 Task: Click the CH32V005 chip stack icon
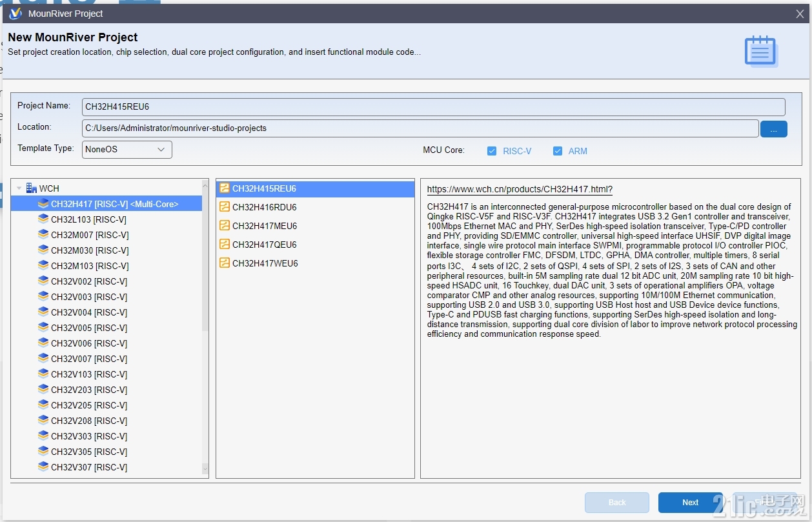(x=43, y=328)
